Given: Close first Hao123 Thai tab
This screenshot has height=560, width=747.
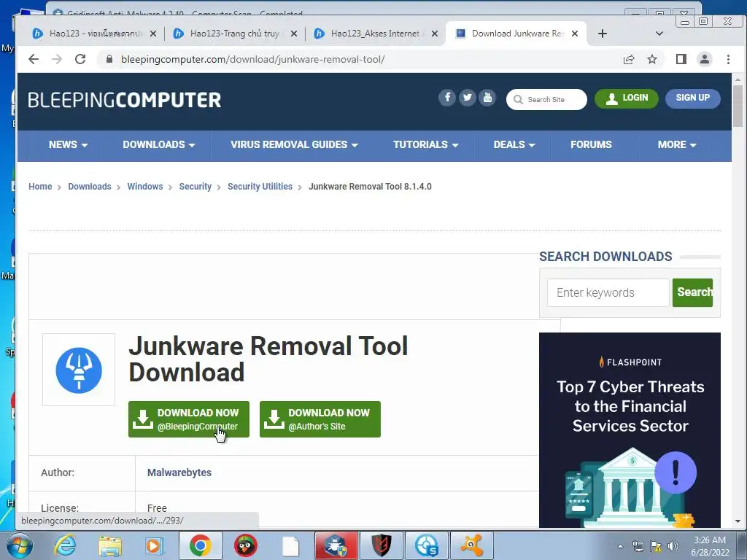Looking at the screenshot, I should 153,34.
